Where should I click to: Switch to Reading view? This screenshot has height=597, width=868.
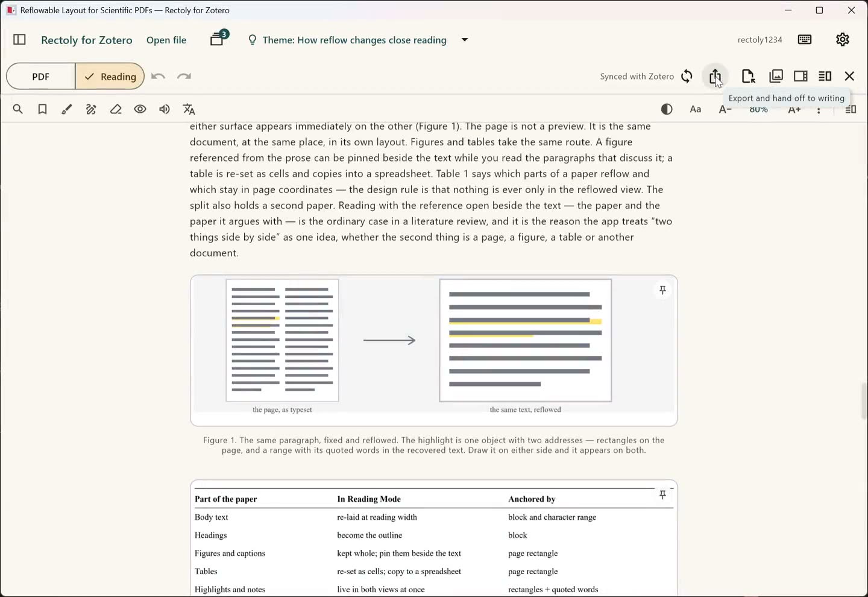[x=110, y=77]
